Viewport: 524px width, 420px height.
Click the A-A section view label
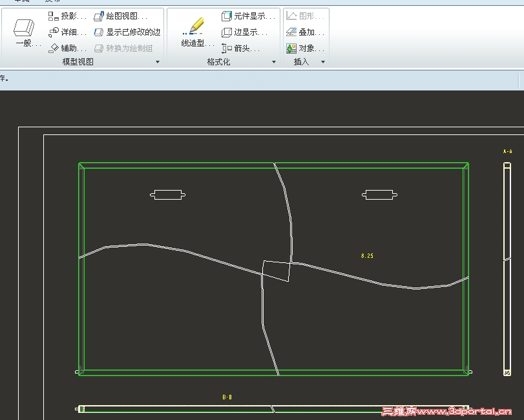click(507, 151)
